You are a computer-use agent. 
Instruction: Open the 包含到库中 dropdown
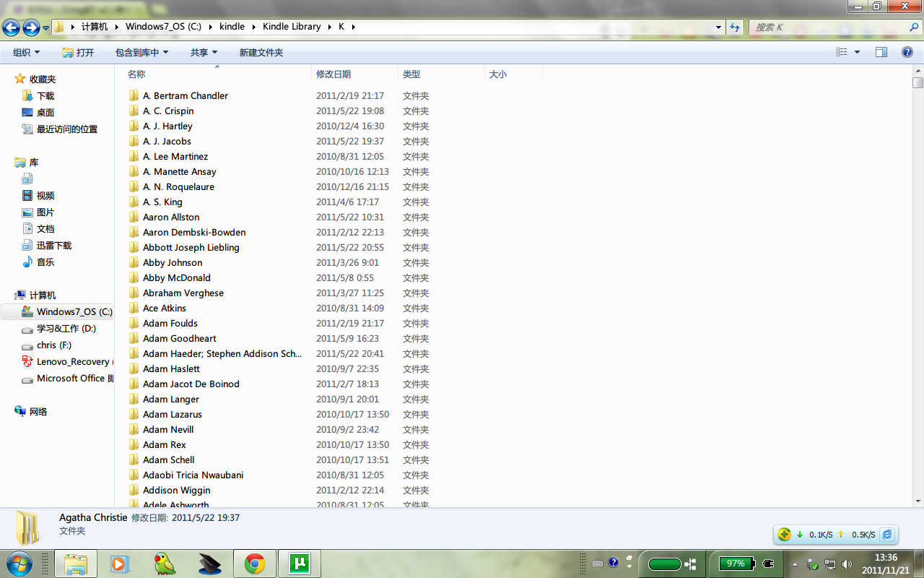click(141, 53)
